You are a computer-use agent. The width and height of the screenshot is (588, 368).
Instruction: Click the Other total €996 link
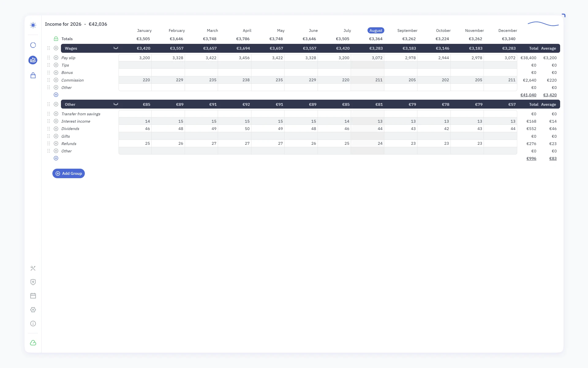tap(531, 159)
